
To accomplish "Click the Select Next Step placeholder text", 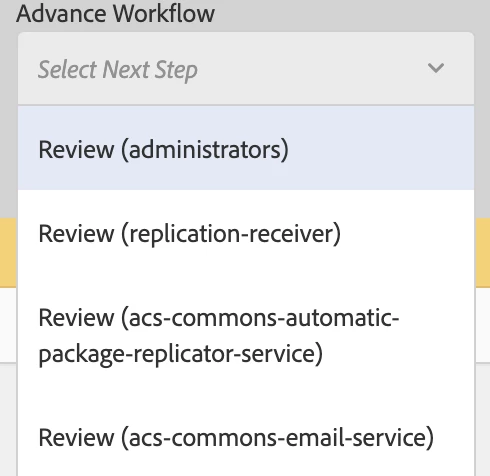I will coord(118,70).
